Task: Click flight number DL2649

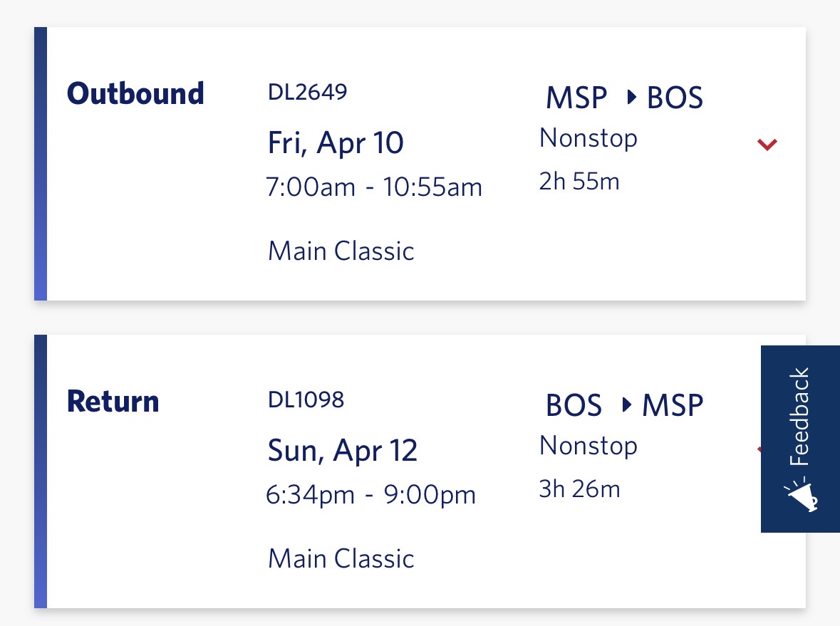Action: [x=307, y=92]
